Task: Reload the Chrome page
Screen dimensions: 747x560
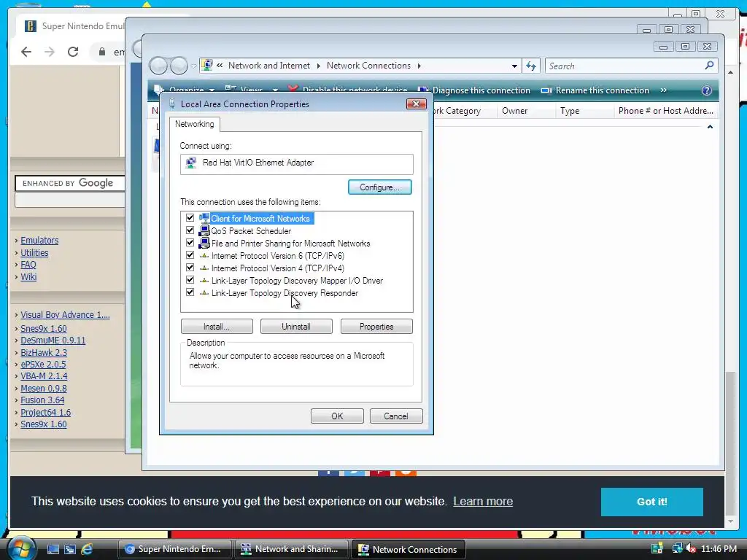Action: tap(73, 52)
